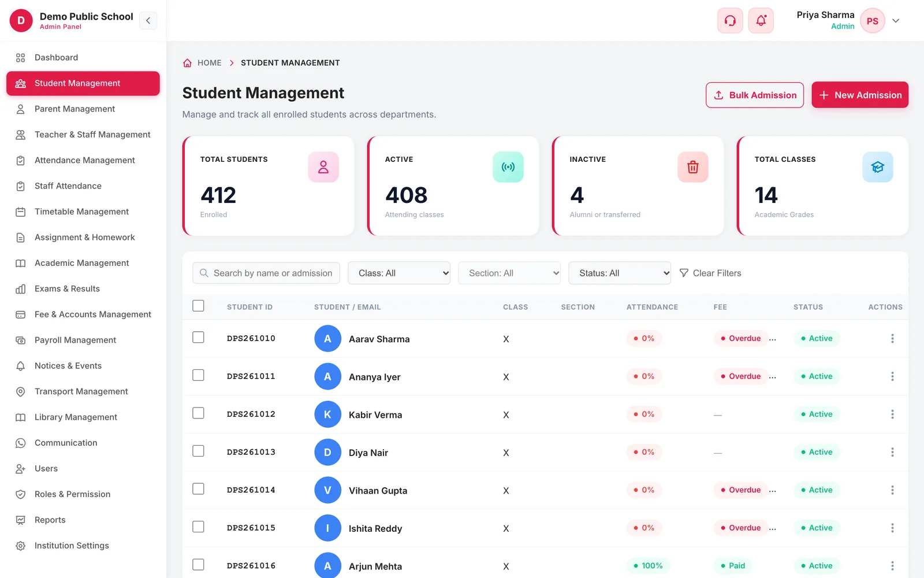
Task: Click the PS user avatar
Action: pyautogui.click(x=873, y=21)
